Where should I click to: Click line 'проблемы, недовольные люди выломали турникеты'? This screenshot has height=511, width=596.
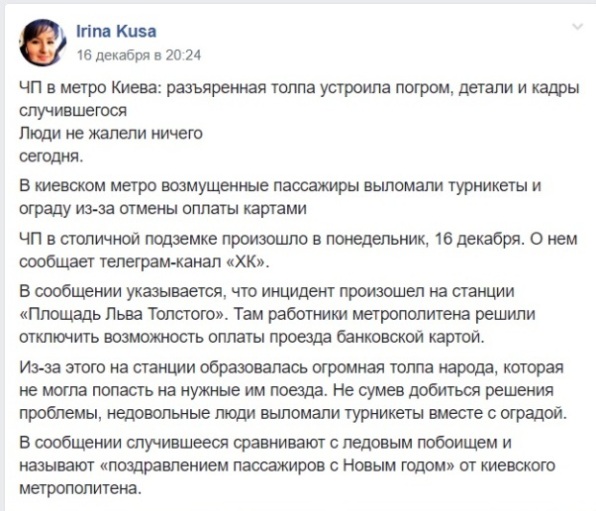[293, 413]
